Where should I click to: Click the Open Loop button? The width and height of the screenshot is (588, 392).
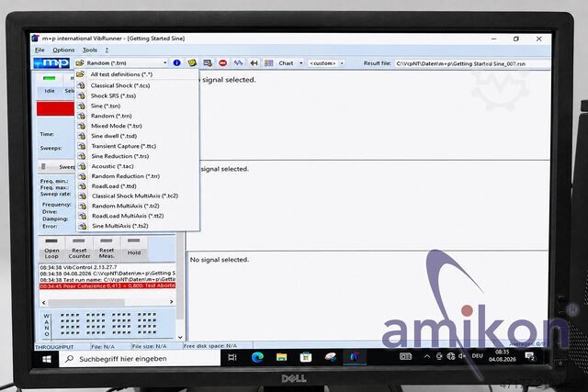pyautogui.click(x=51, y=249)
